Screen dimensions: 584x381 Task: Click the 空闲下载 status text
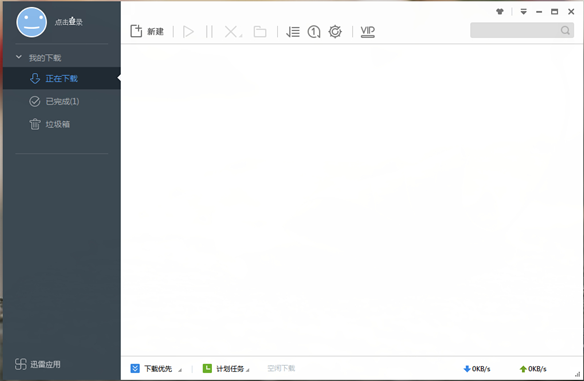[x=281, y=368]
